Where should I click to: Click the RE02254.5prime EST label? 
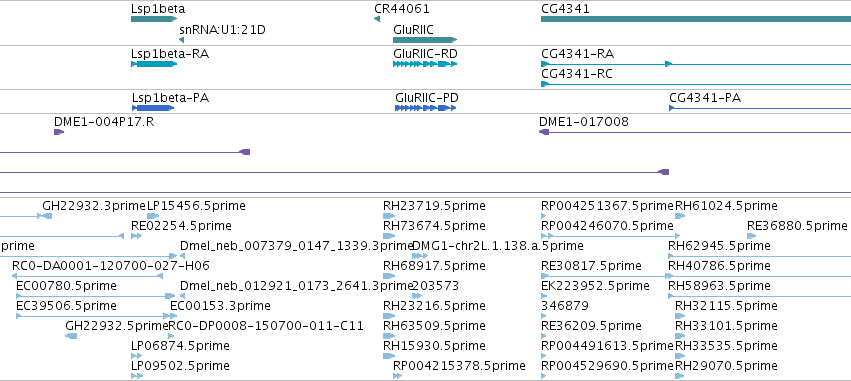click(181, 226)
